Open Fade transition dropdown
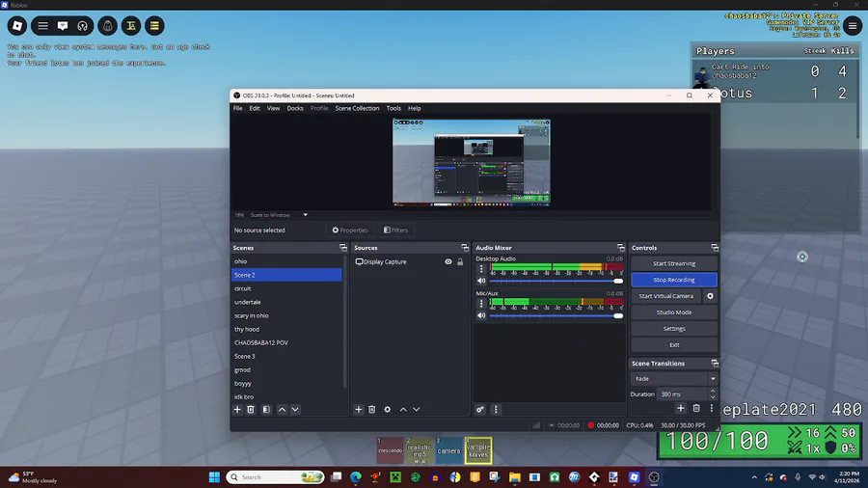 (674, 378)
